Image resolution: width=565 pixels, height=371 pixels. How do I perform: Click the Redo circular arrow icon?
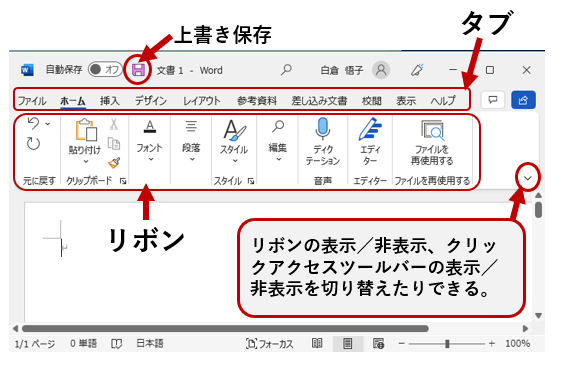[x=33, y=143]
